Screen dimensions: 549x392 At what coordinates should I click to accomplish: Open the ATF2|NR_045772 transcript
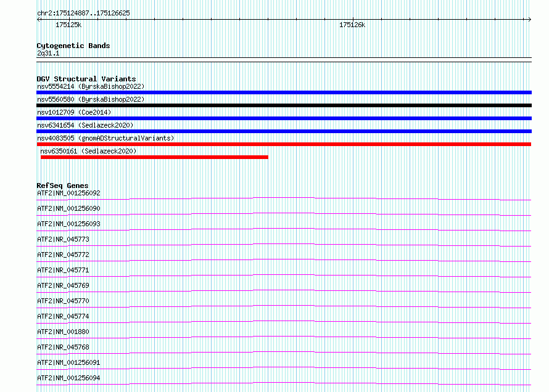coord(63,255)
